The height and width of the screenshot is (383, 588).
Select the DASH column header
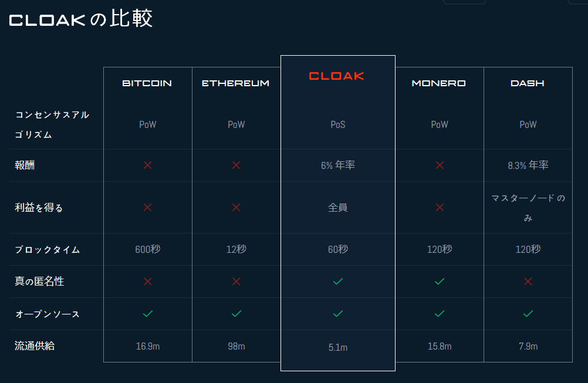pos(527,83)
